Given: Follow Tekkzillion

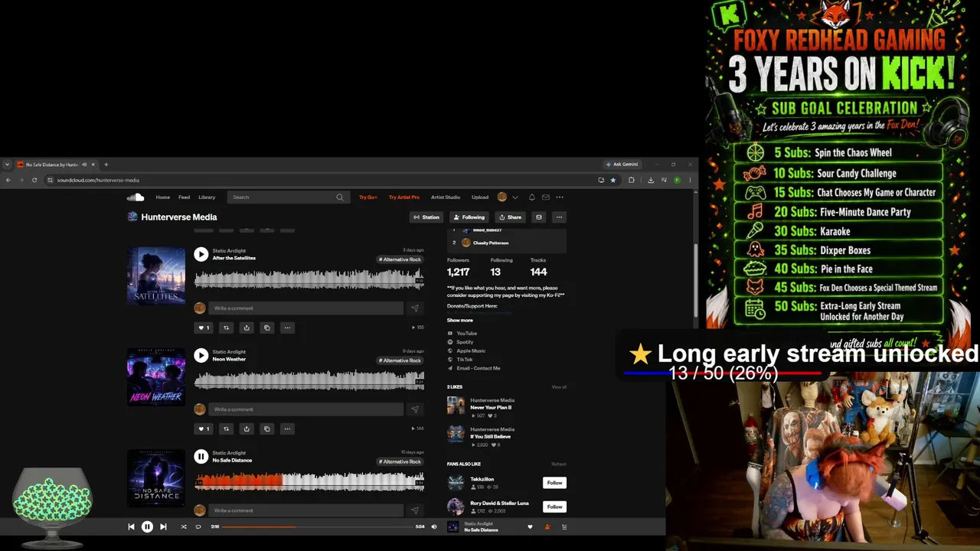Looking at the screenshot, I should [554, 483].
